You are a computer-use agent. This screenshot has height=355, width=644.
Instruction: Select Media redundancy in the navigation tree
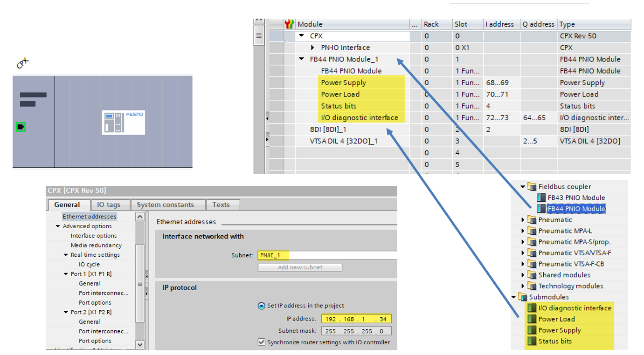96,246
